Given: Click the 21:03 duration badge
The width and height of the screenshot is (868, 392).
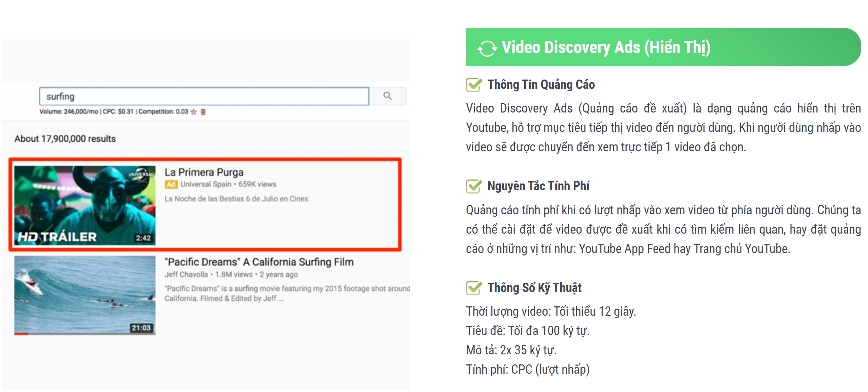Looking at the screenshot, I should click(141, 328).
